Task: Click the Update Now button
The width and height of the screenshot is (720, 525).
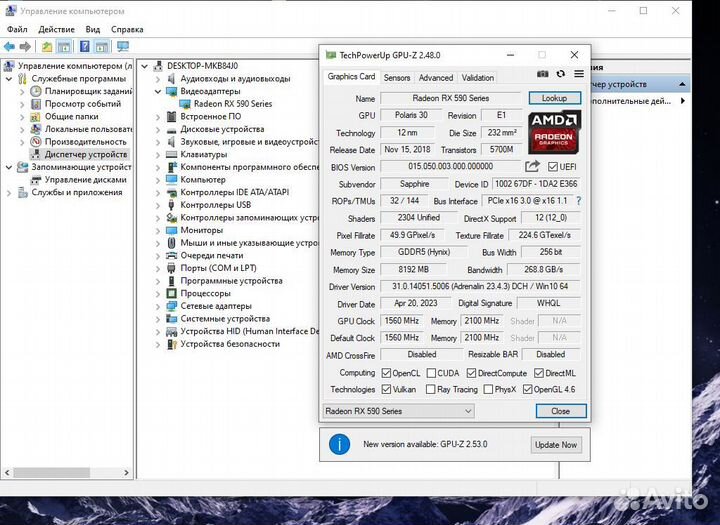Action: [x=556, y=445]
